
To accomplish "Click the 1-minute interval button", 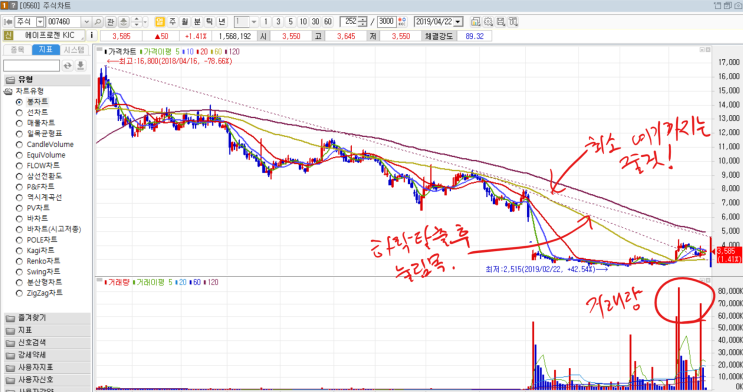I will tap(266, 22).
